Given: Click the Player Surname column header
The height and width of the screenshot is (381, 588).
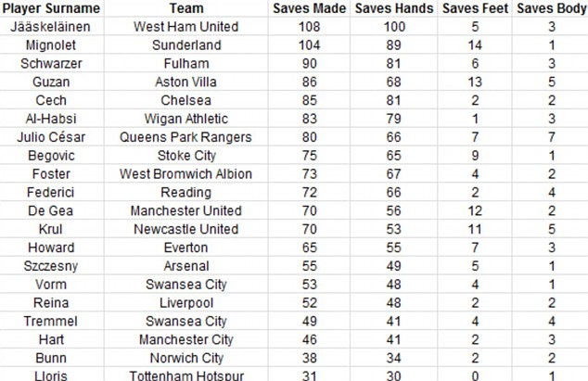Looking at the screenshot, I should coord(51,8).
